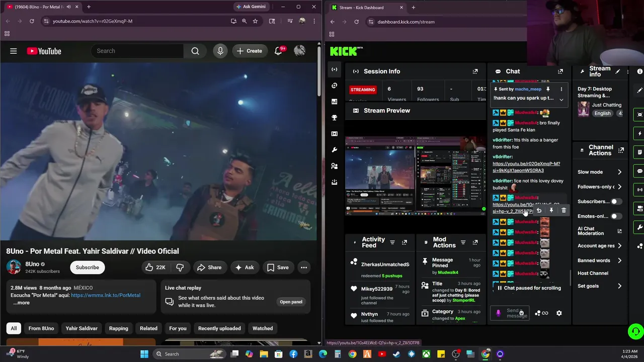Open filter options in Mod Actions
Viewport: 644px width, 362px height.
(x=463, y=242)
